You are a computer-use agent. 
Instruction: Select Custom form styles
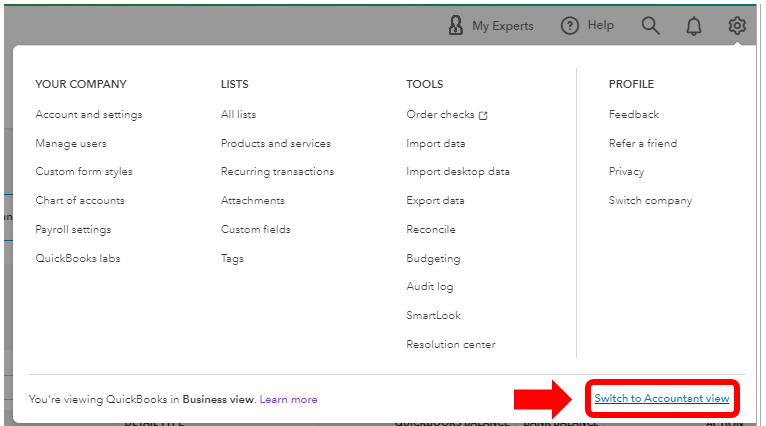pyautogui.click(x=84, y=171)
